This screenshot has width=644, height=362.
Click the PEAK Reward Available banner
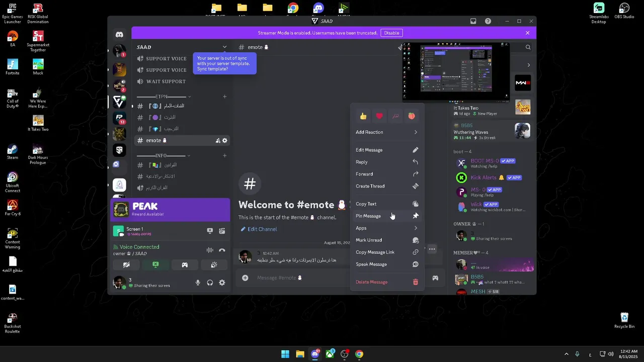[170, 210]
